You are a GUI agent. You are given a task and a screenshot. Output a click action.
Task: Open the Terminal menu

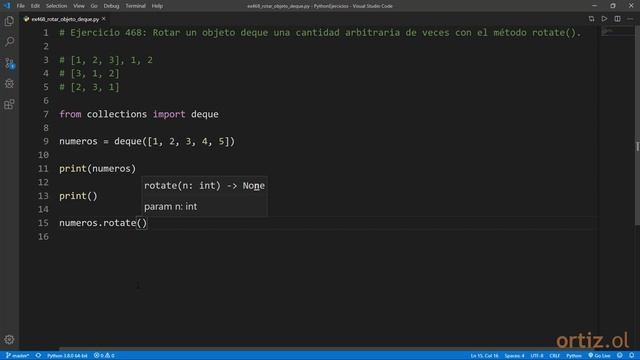coord(136,6)
